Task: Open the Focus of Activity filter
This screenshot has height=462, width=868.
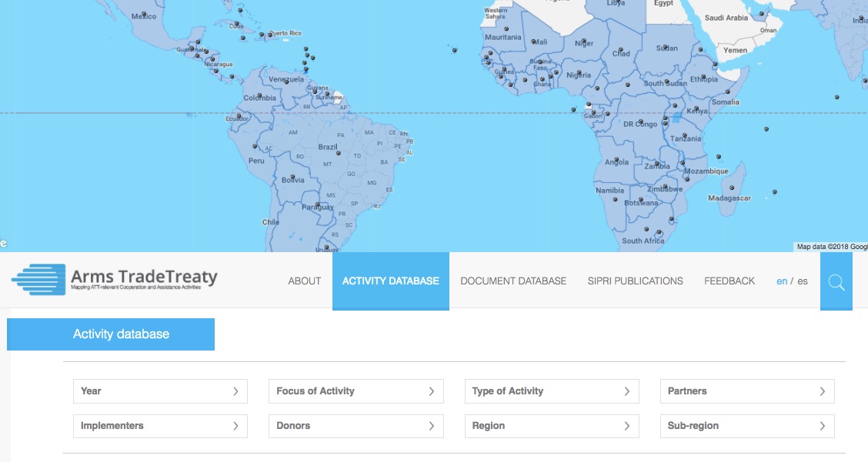Action: (356, 391)
